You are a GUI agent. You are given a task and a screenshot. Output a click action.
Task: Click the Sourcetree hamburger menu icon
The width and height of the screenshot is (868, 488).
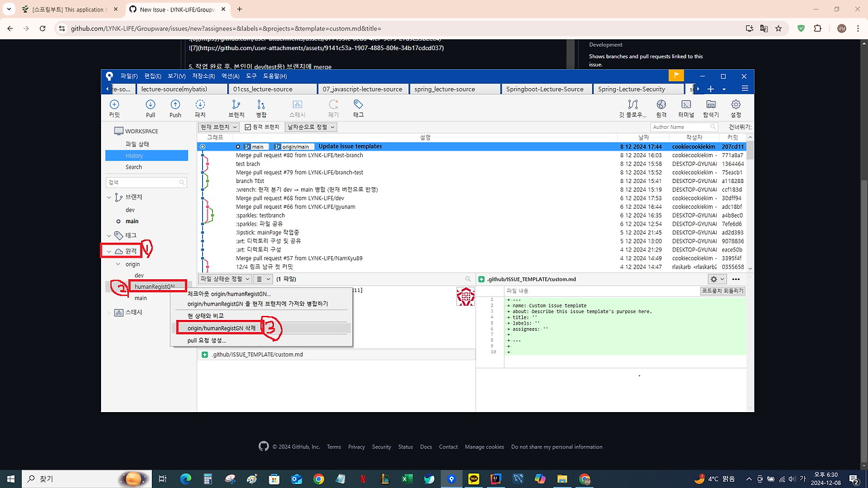pos(745,89)
